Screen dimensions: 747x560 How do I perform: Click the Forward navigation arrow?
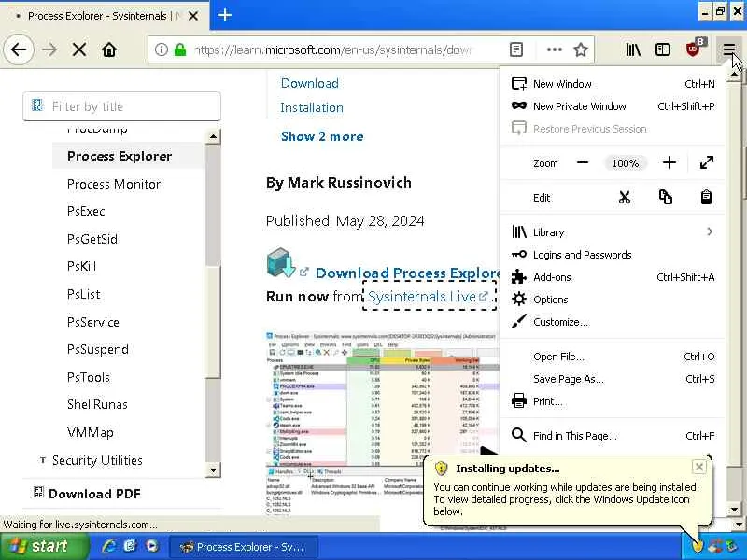tap(49, 49)
